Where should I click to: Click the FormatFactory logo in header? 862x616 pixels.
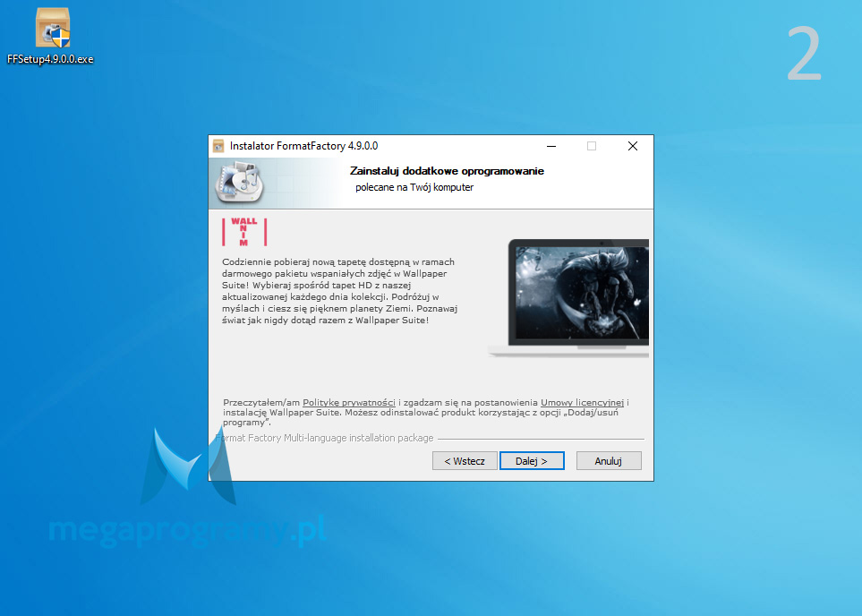(240, 183)
